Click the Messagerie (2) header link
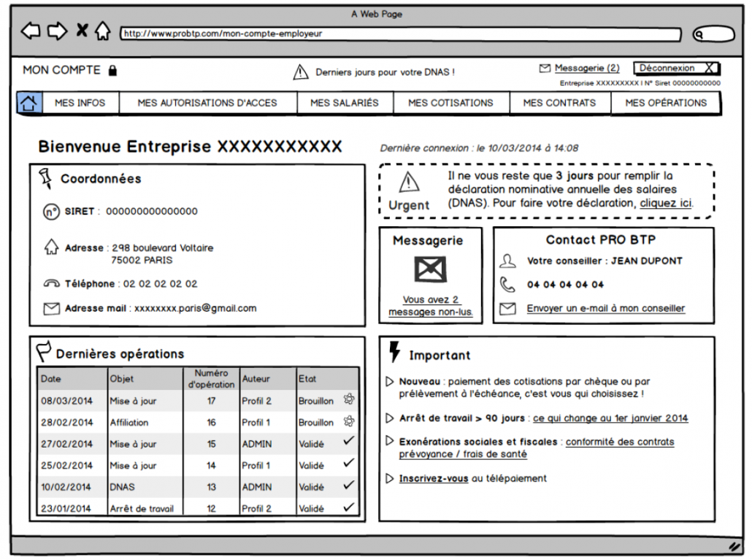 click(x=586, y=69)
